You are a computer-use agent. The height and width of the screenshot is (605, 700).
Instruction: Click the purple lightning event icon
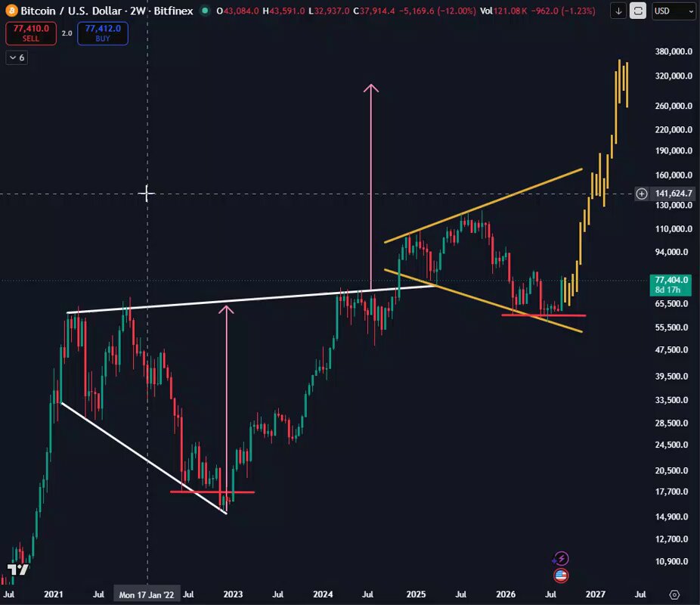click(x=561, y=559)
